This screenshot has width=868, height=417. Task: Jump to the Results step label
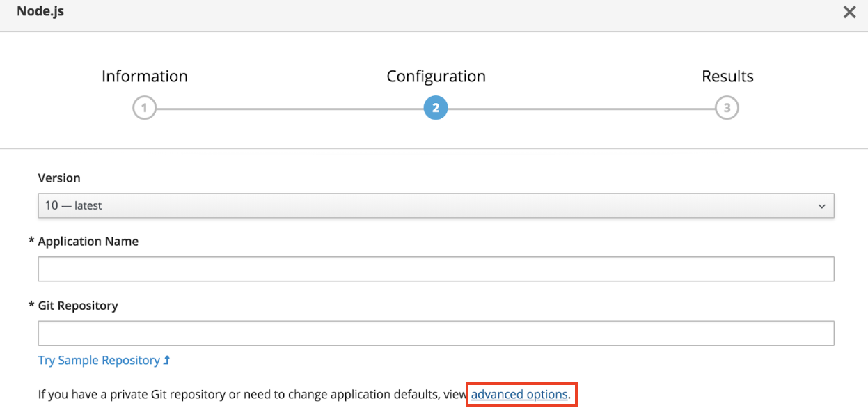[x=727, y=76]
